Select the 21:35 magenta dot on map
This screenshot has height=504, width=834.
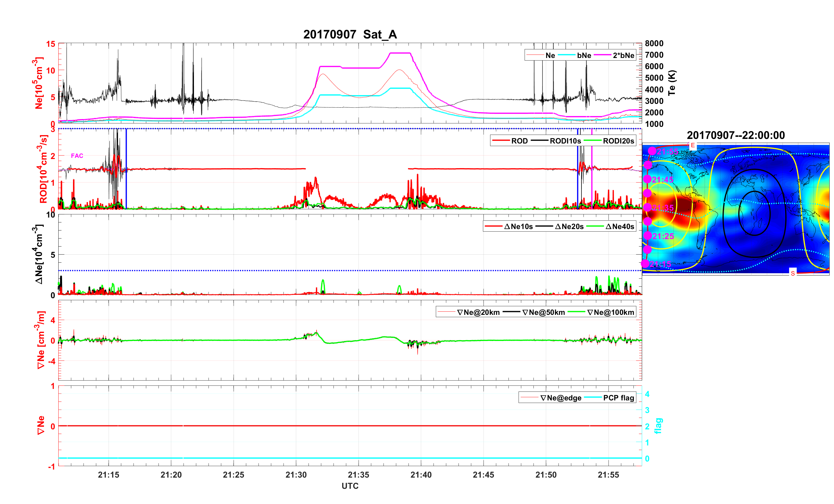click(x=647, y=207)
